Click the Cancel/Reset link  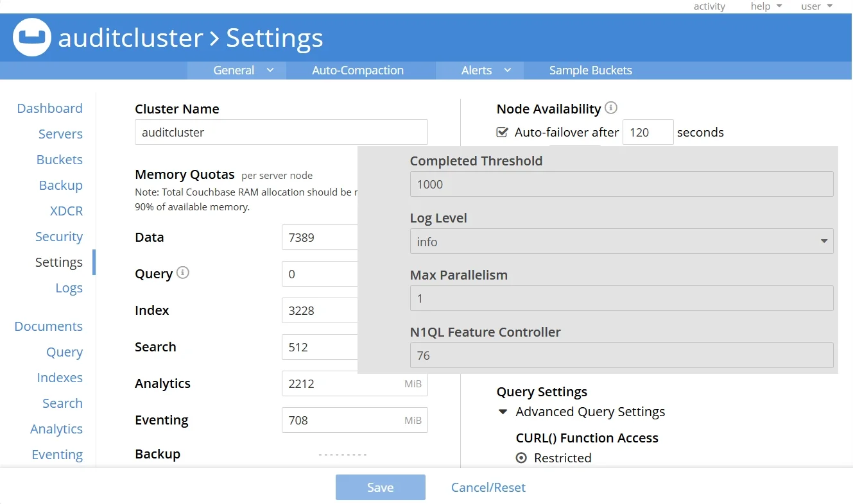pyautogui.click(x=488, y=487)
